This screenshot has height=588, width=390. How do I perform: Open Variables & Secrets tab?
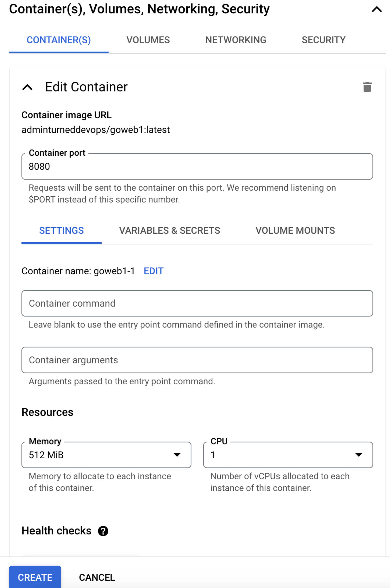click(169, 231)
